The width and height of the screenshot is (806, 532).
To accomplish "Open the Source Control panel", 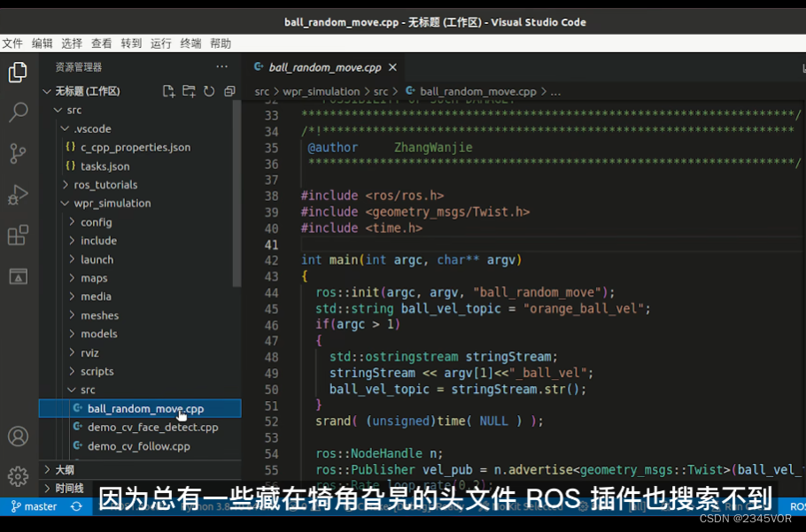I will [x=18, y=153].
